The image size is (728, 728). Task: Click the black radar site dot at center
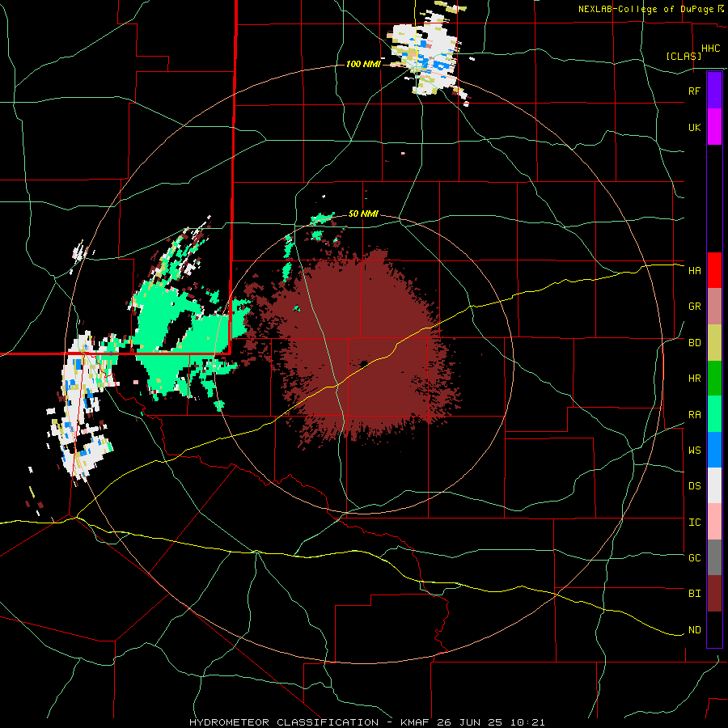363,363
